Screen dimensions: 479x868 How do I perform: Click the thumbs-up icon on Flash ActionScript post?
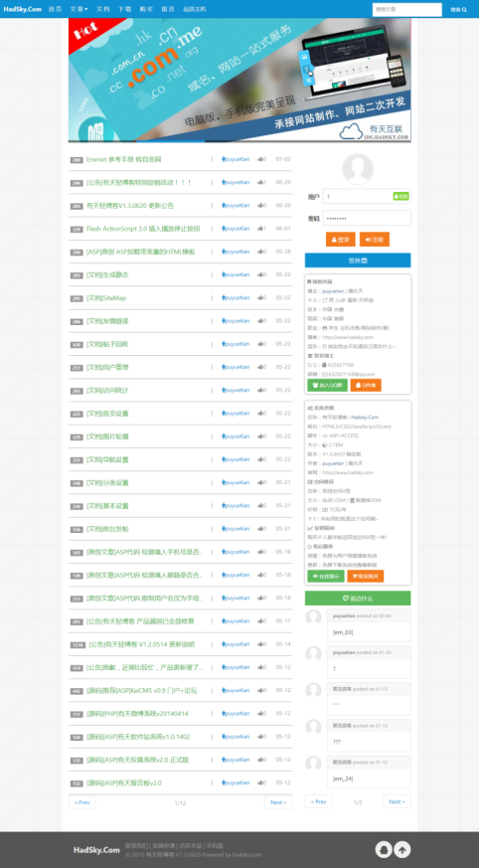click(x=260, y=229)
